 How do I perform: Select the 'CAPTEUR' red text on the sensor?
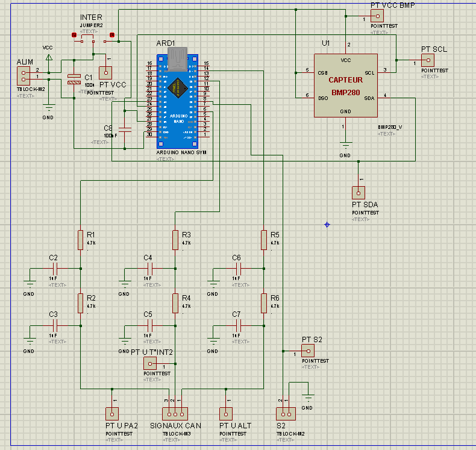pos(346,80)
